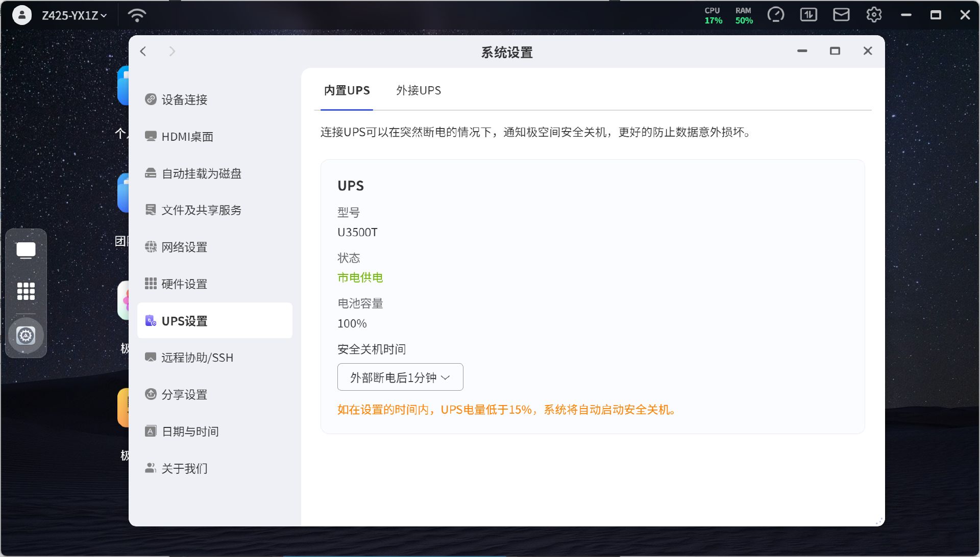This screenshot has width=980, height=557.
Task: Click the desktop monitor icon in dock
Action: [26, 250]
